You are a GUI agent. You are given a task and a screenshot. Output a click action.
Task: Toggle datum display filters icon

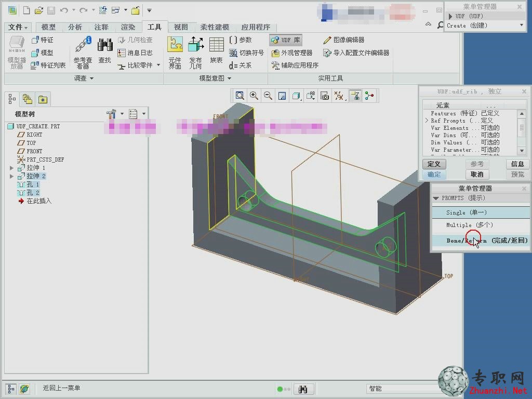tap(339, 96)
